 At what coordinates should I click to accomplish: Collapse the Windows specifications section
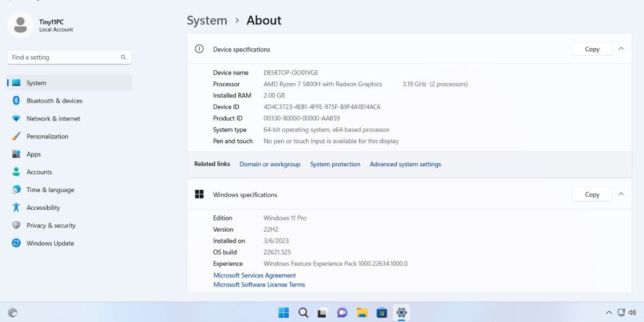[621, 194]
